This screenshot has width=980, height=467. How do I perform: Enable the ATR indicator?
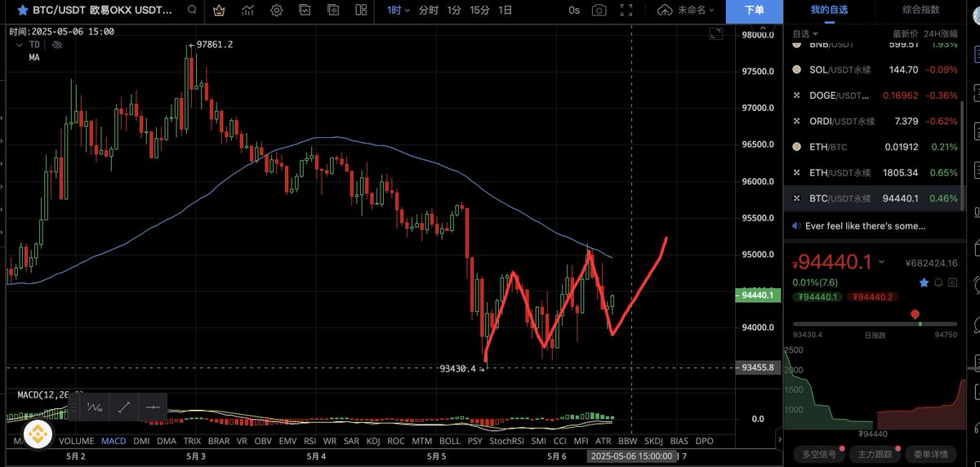[603, 441]
